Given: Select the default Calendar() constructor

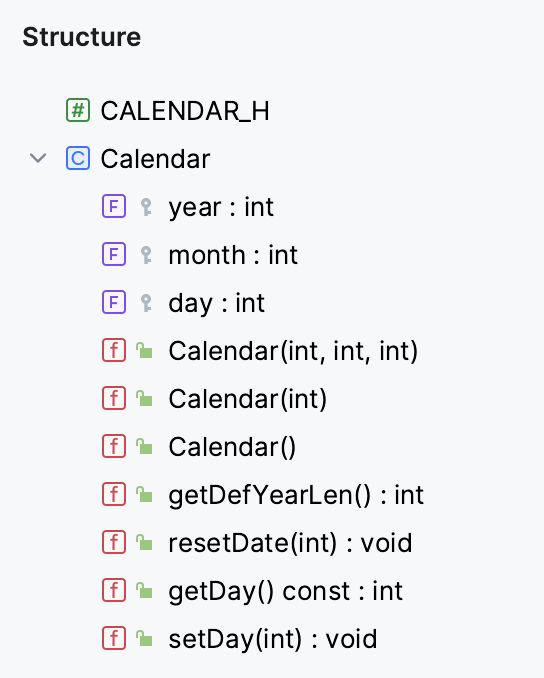Looking at the screenshot, I should [232, 447].
